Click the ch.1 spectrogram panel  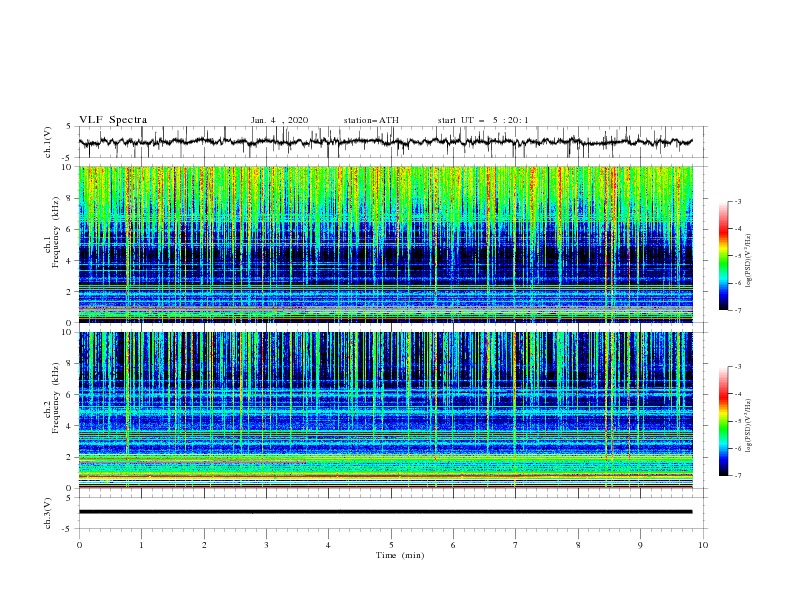(385, 244)
